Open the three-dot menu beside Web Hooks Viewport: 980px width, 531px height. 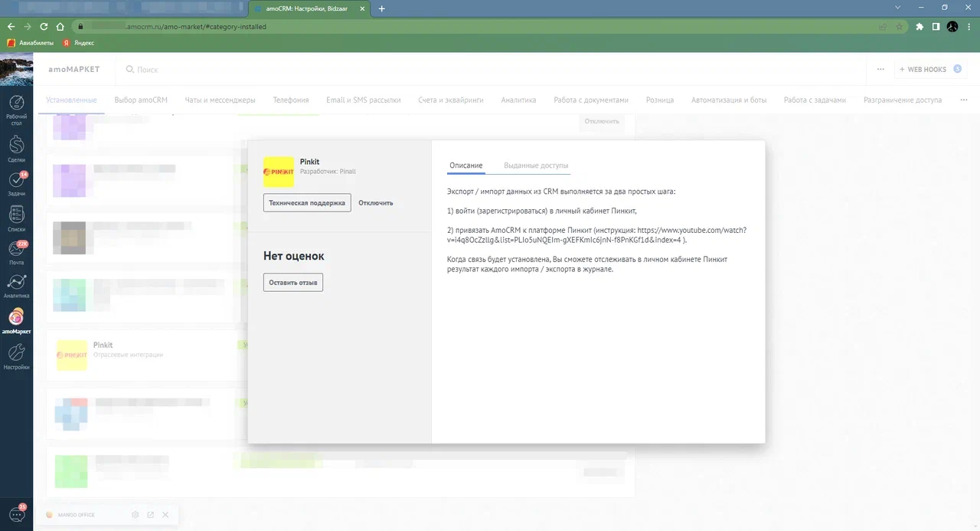pos(880,69)
